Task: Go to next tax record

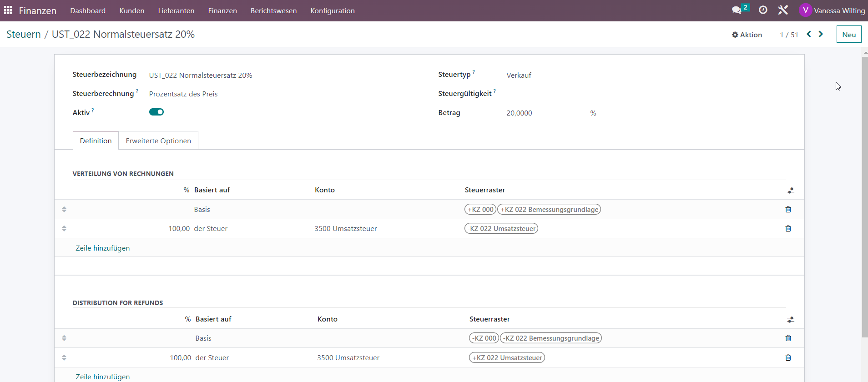Action: 821,34
